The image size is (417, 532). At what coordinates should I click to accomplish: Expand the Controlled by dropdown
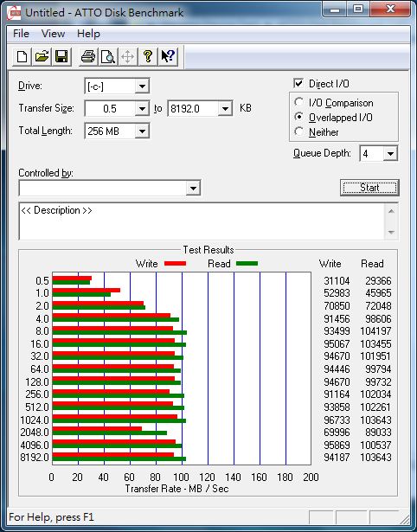click(193, 188)
